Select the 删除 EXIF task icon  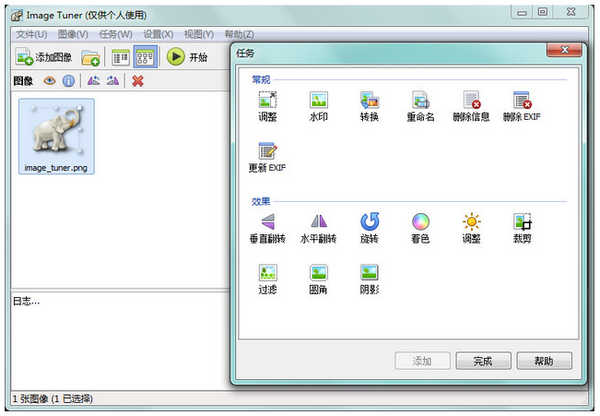pyautogui.click(x=522, y=106)
